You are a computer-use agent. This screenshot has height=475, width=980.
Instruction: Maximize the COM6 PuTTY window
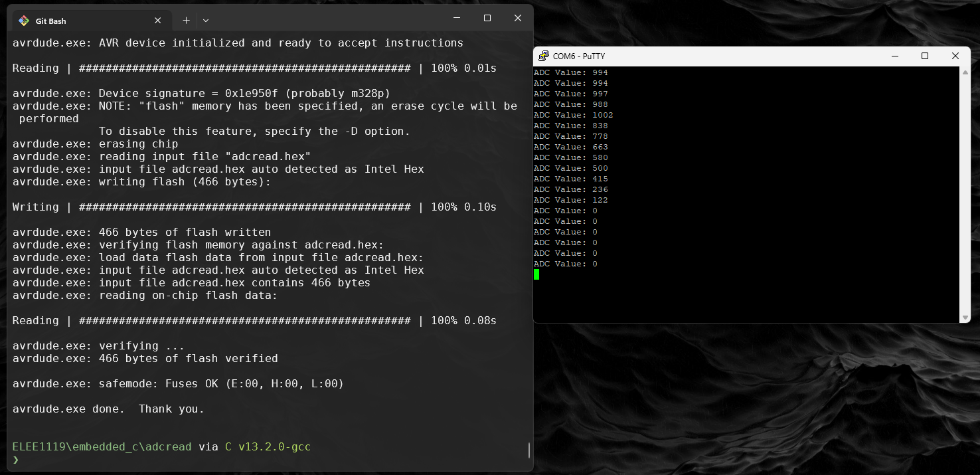925,56
